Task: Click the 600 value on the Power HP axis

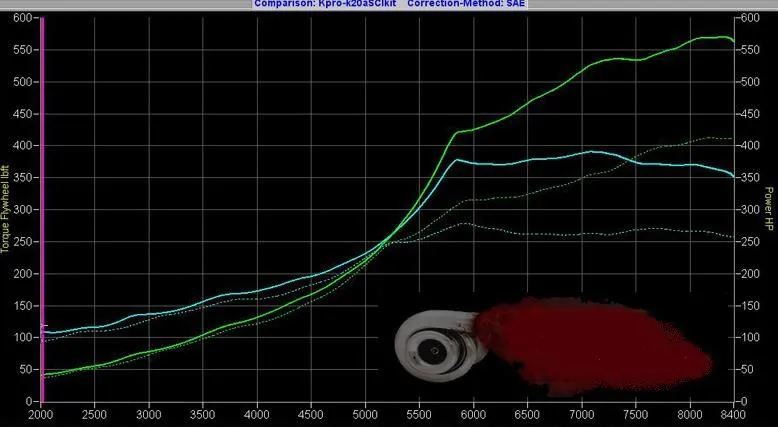Action: 752,18
